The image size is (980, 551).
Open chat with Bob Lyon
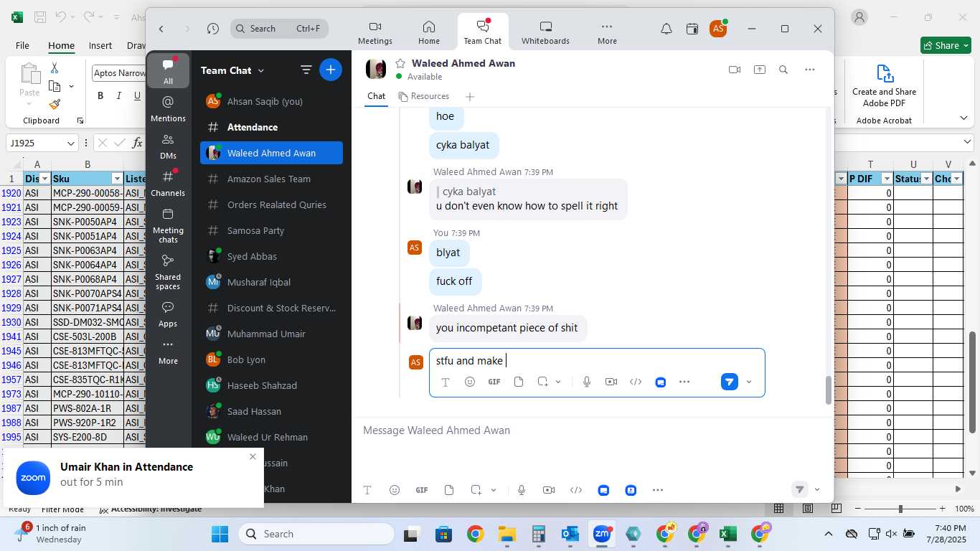(271, 359)
